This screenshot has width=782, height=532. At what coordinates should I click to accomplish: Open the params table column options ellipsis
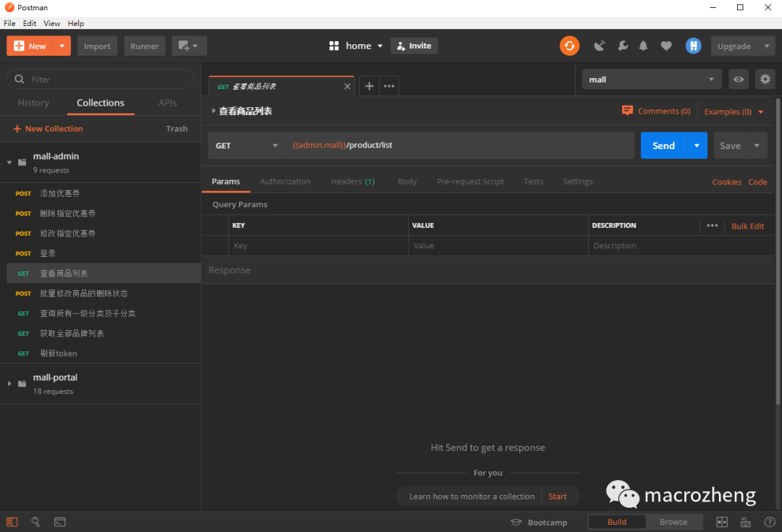point(712,225)
